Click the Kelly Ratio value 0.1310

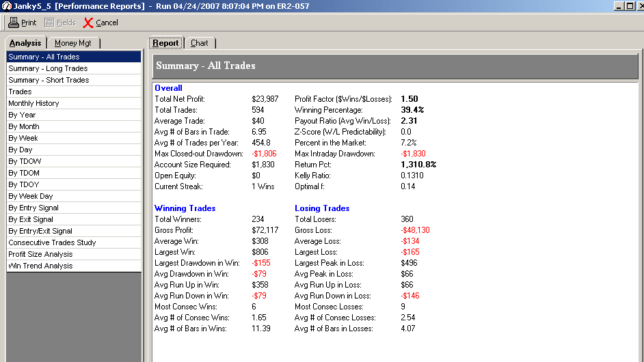pyautogui.click(x=412, y=176)
